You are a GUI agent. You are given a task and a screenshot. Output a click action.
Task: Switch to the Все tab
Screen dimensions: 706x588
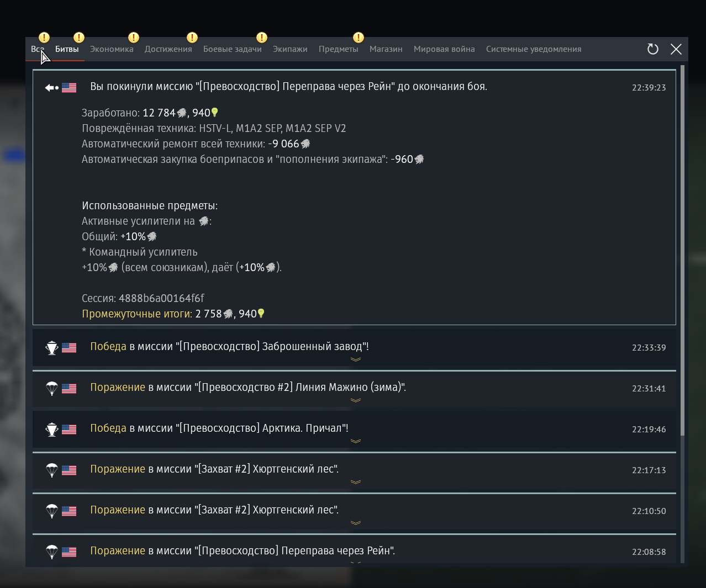tap(38, 49)
